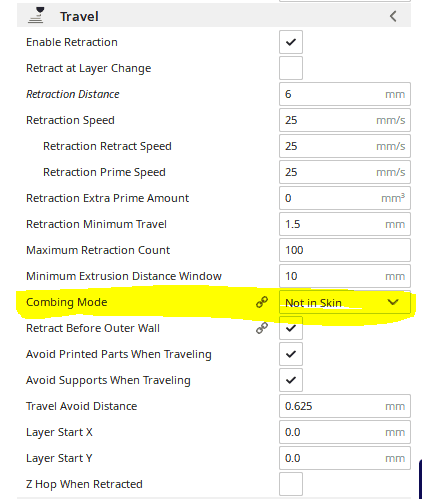This screenshot has width=422, height=499.
Task: Click the Travel section nozzle icon
Action: (36, 15)
